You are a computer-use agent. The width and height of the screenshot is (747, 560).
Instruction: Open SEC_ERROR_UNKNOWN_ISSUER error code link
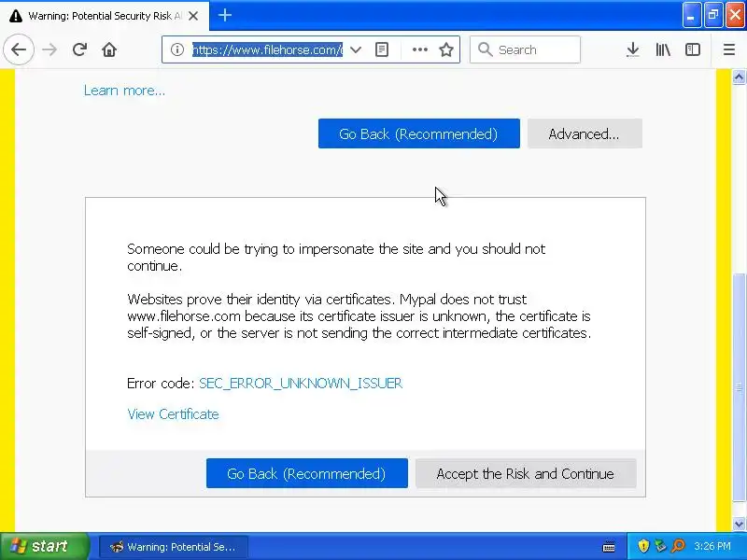coord(301,384)
